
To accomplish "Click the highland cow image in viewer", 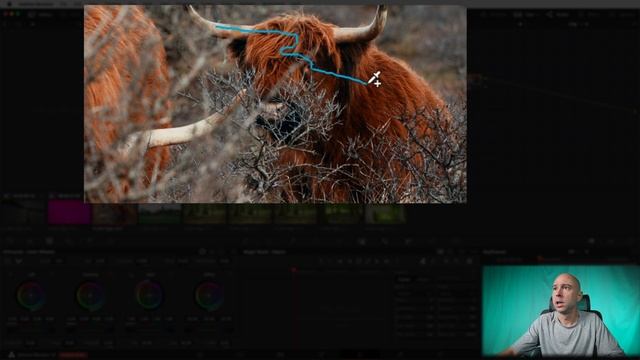I will (x=275, y=104).
